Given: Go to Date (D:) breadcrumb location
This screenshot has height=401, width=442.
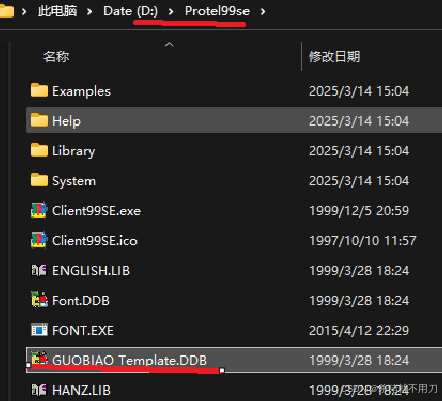Looking at the screenshot, I should tap(130, 11).
